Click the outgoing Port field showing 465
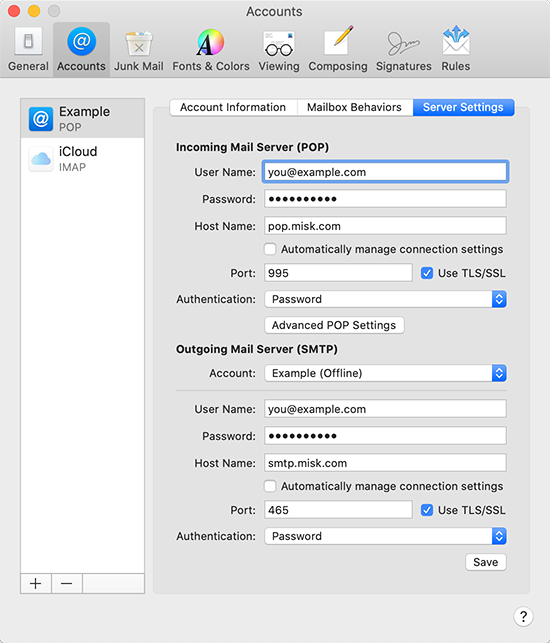This screenshot has height=643, width=550. pos(338,510)
